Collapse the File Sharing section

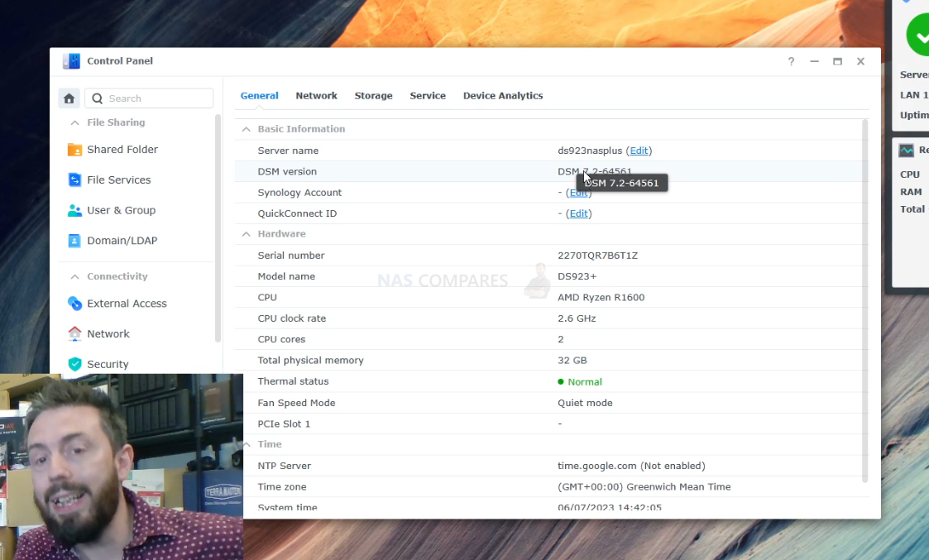(x=74, y=122)
